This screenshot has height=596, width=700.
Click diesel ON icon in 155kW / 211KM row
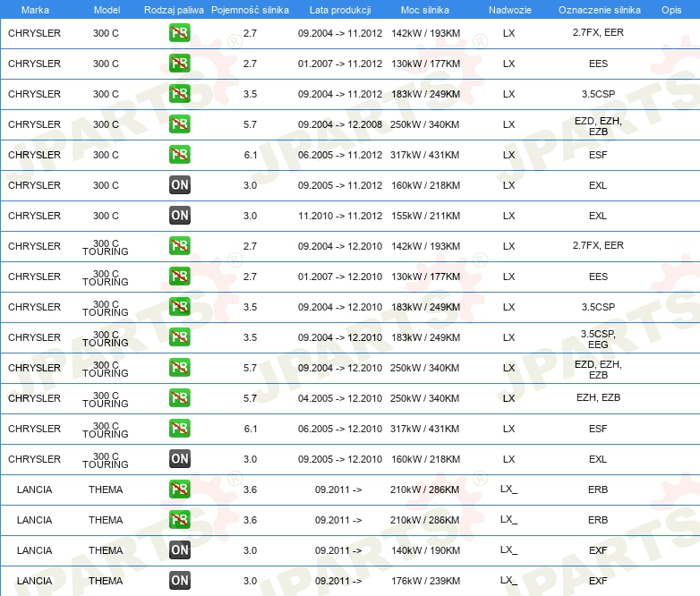179,216
